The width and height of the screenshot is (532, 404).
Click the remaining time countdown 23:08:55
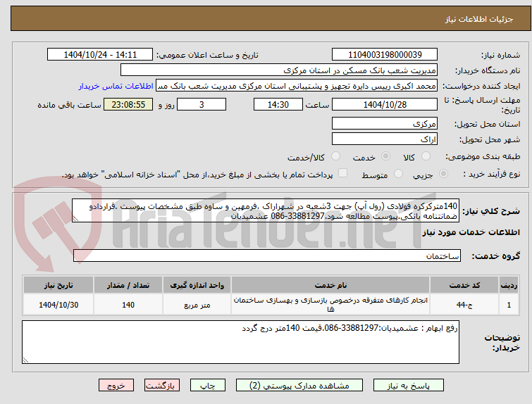[128, 104]
